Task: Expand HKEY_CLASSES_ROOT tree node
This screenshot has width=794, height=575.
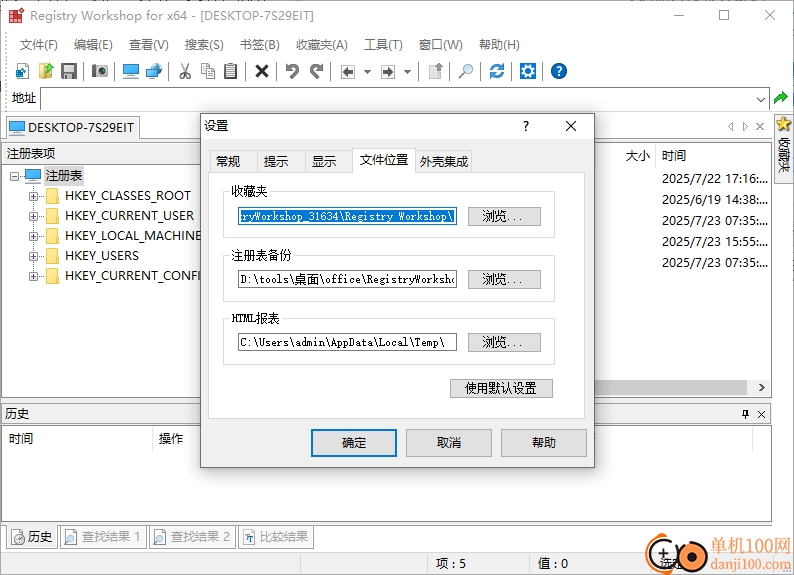Action: click(33, 196)
